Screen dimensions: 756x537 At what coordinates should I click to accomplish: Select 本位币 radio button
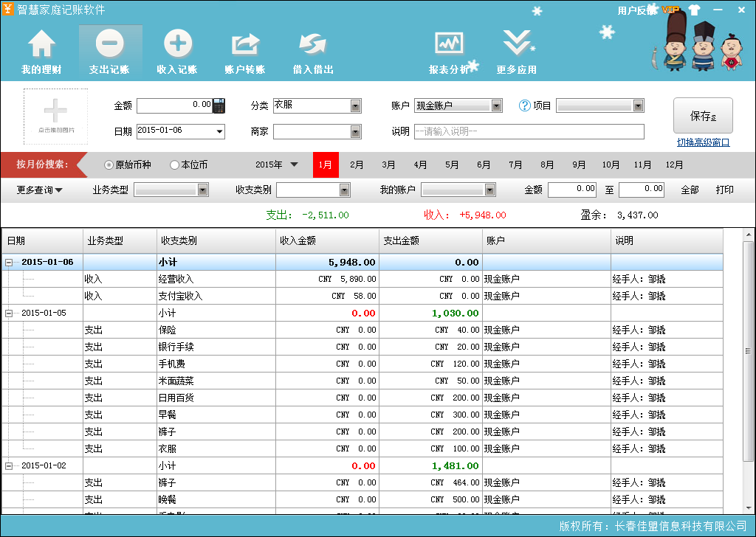175,165
